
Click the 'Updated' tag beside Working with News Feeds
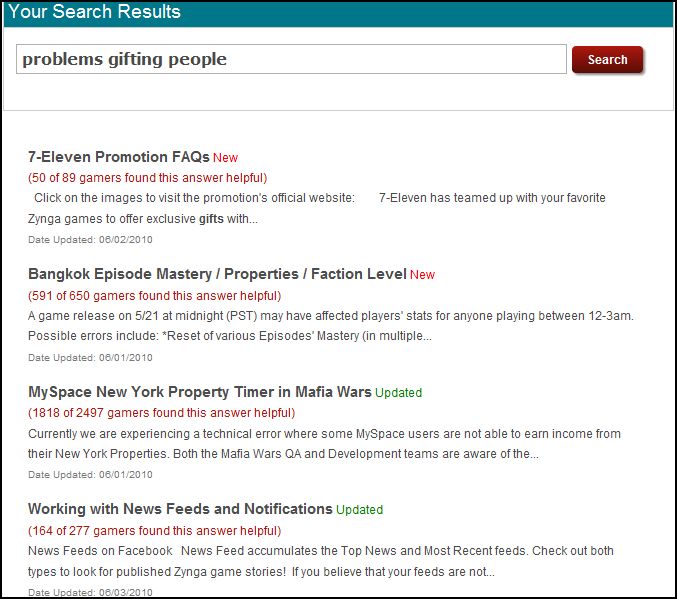360,510
